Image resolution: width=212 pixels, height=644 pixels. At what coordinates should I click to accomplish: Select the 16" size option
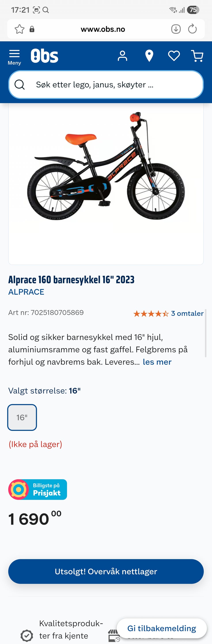[x=22, y=417]
